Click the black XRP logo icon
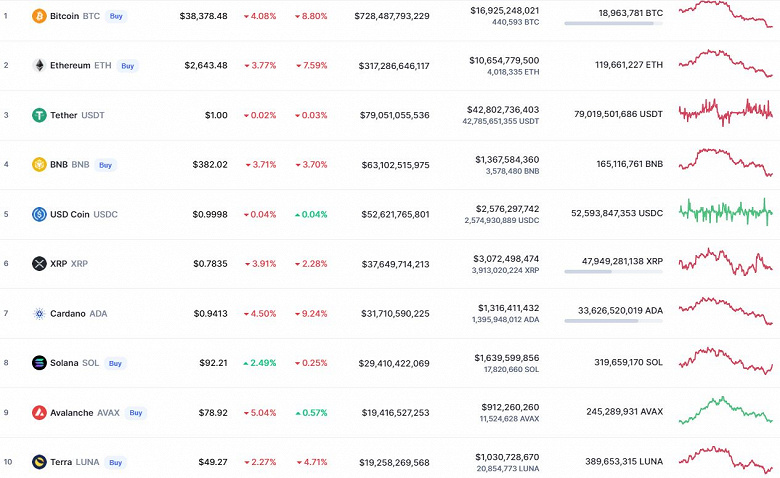Viewport: 780px width, 478px height. (x=39, y=264)
